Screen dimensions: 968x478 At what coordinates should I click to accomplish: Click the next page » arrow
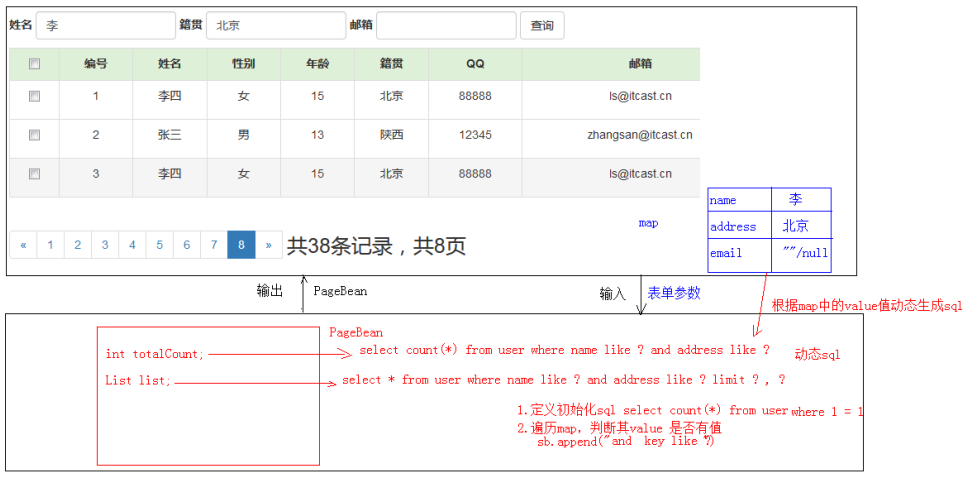269,245
